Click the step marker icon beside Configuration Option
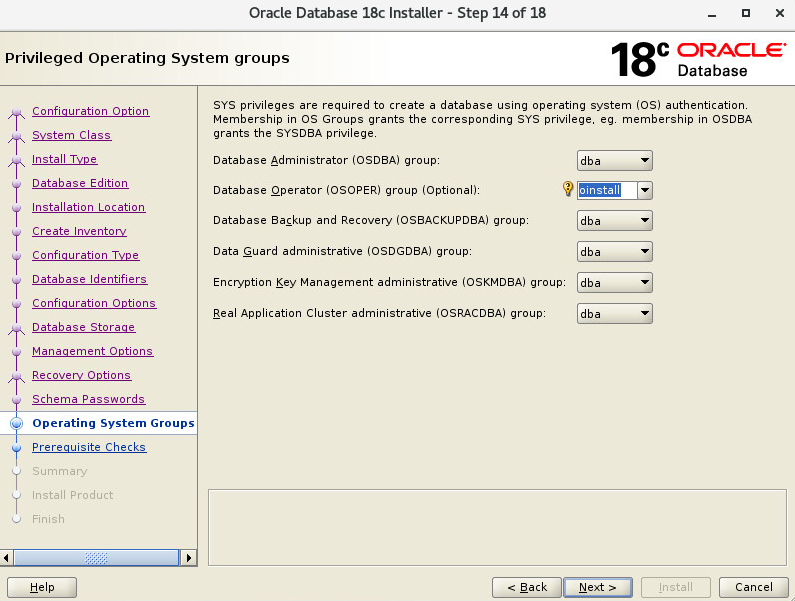Screen dimensions: 795x601 click(x=16, y=112)
